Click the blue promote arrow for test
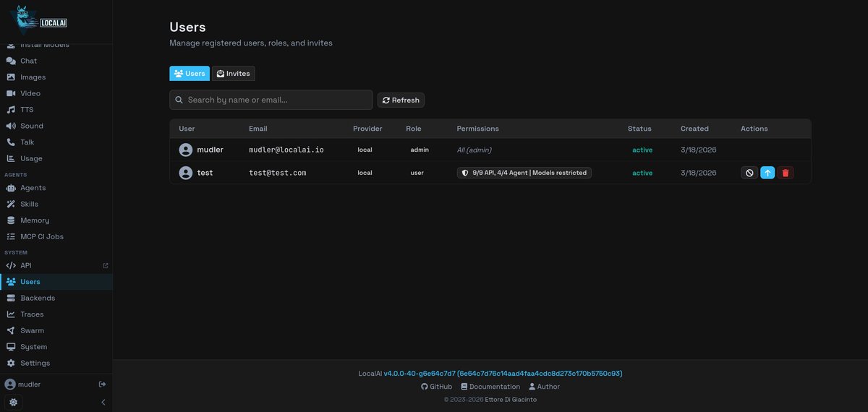868x412 pixels. (x=767, y=173)
